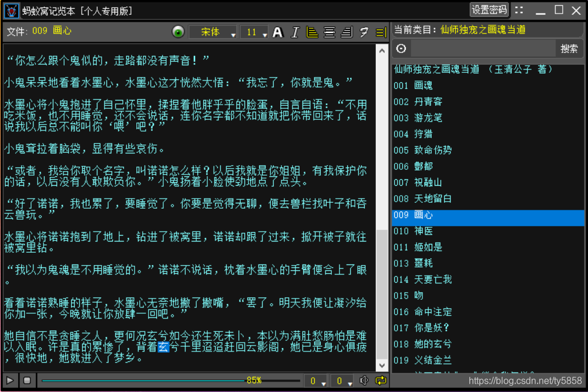Viewport: 588px width, 392px height.
Task: Select left text alignment
Action: pyautogui.click(x=312, y=33)
